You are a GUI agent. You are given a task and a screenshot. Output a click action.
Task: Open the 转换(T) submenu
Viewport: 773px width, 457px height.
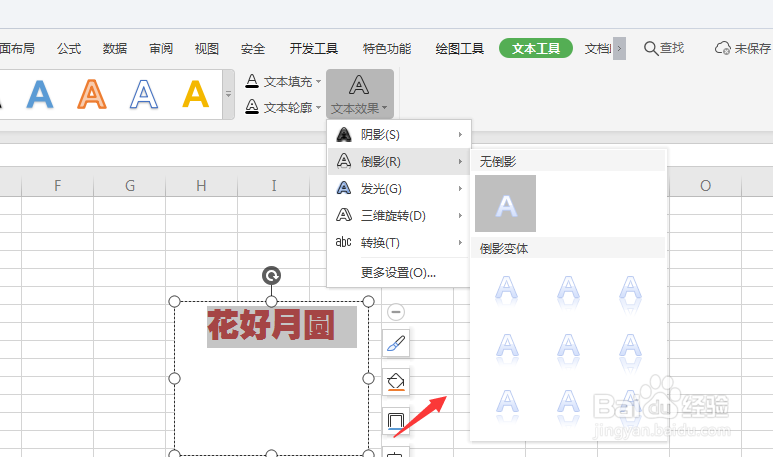tap(399, 243)
